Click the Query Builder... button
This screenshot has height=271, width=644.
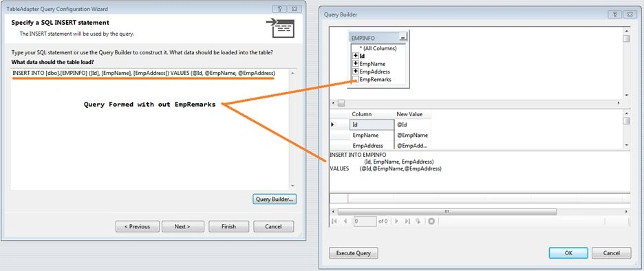click(x=274, y=199)
